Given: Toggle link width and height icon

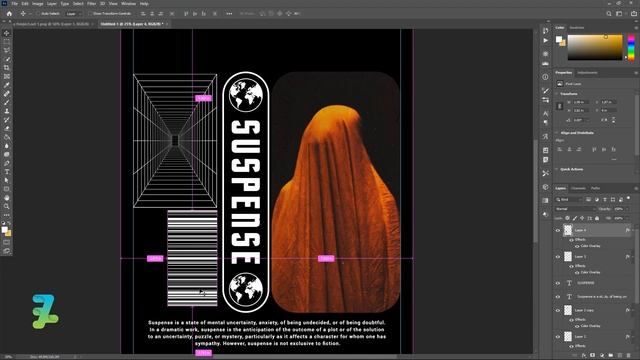Looking at the screenshot, I should pos(560,106).
